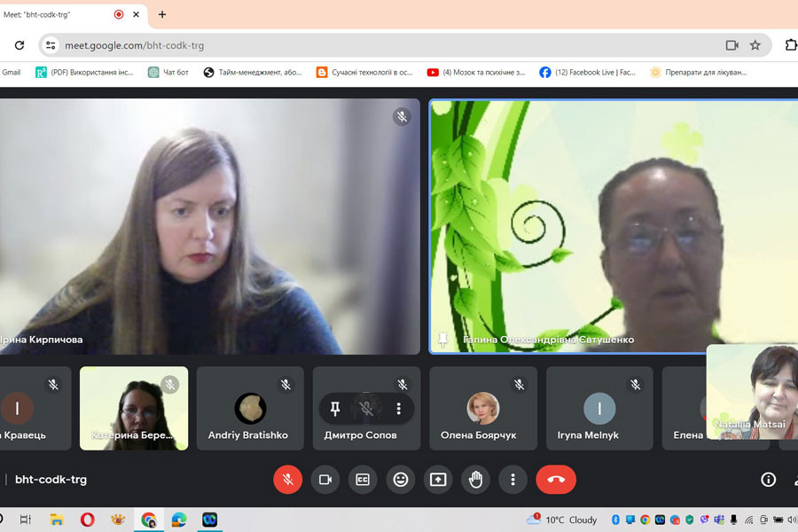Viewport: 798px width, 532px height.
Task: Click muted mic icon on Дмитро Сопов tile corner
Action: pos(403,384)
